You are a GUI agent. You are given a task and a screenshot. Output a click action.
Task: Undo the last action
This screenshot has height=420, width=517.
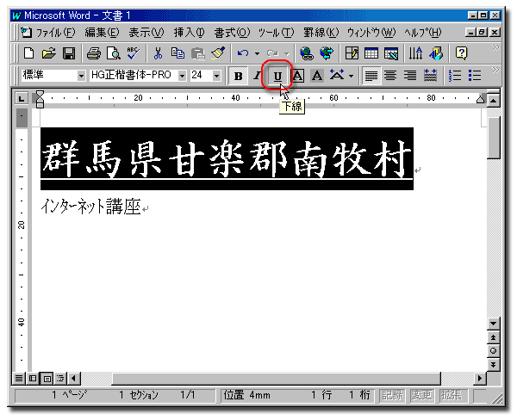pos(243,53)
